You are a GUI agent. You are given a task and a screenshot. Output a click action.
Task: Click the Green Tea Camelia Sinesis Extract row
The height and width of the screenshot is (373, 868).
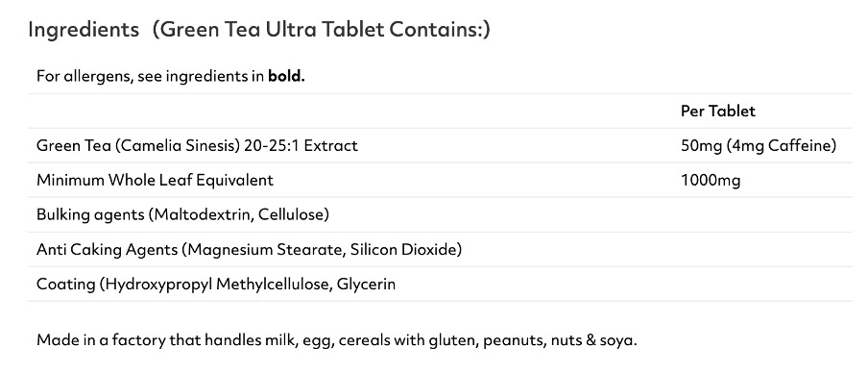pyautogui.click(x=440, y=145)
